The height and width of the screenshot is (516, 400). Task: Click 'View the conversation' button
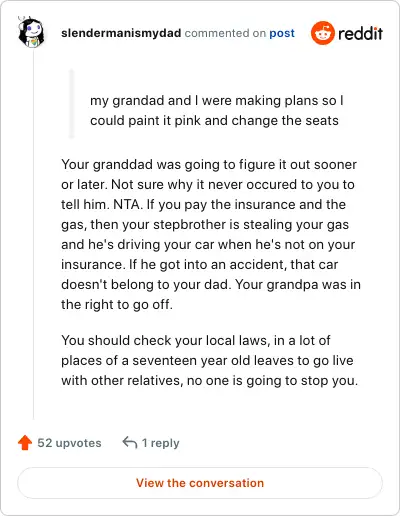click(x=200, y=483)
